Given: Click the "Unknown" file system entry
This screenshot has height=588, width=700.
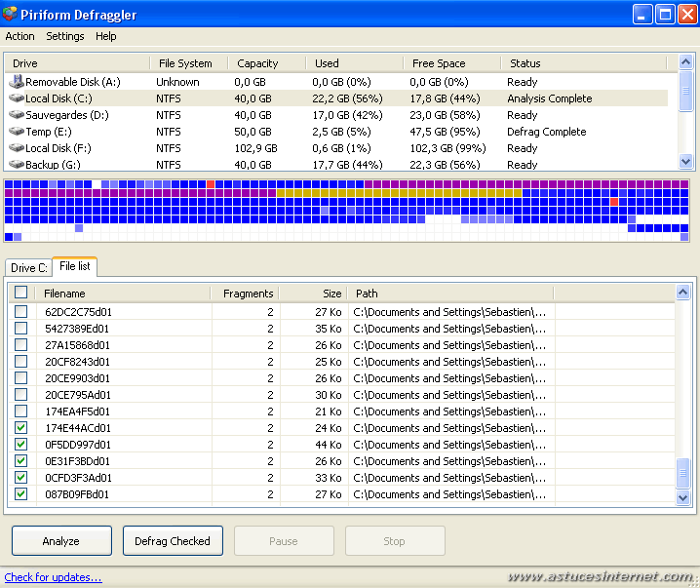Looking at the screenshot, I should 177,82.
